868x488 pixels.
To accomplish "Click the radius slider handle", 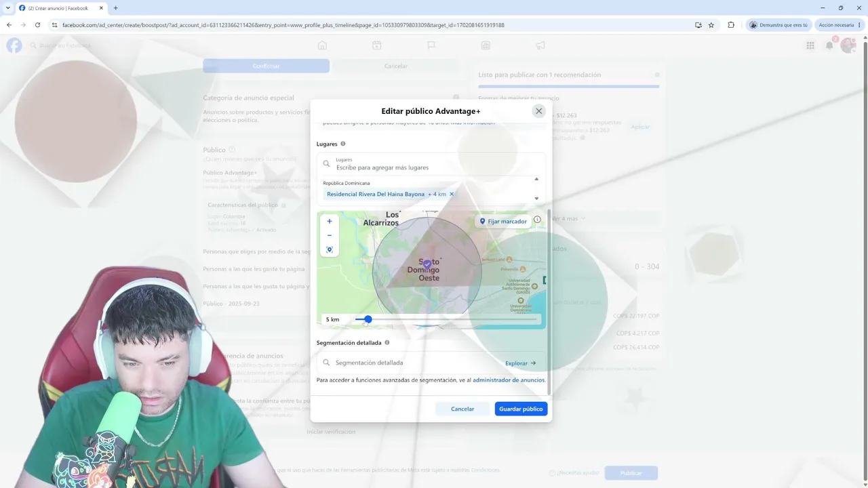I will pyautogui.click(x=368, y=319).
